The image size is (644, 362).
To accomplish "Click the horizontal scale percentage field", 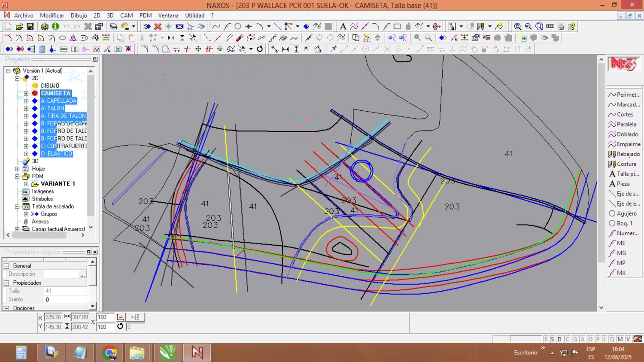I will tap(105, 317).
